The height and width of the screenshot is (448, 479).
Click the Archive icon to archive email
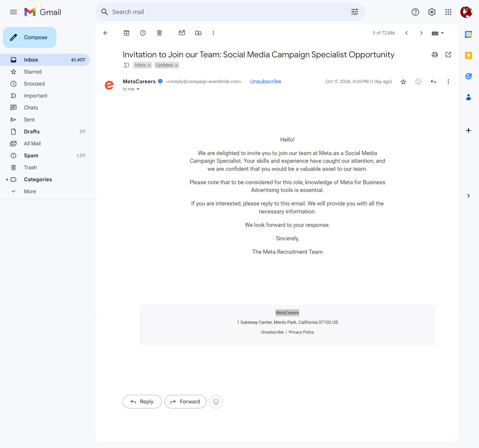pyautogui.click(x=126, y=33)
